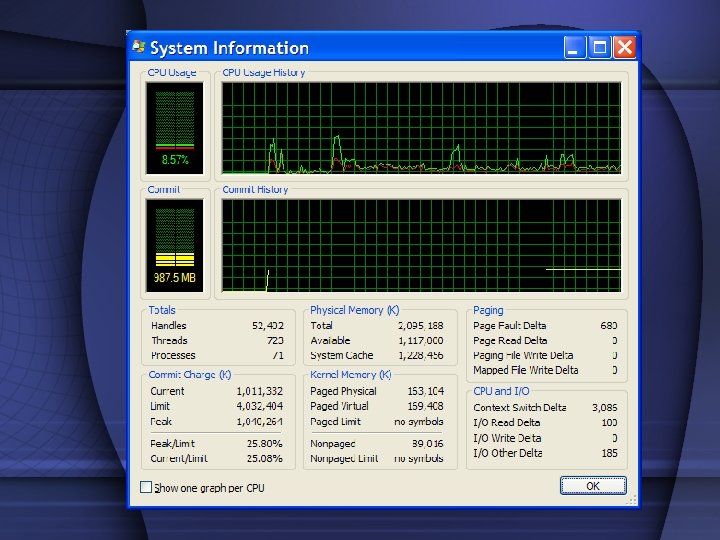Click the window resize grip corner
This screenshot has height=540, width=720.
631,499
